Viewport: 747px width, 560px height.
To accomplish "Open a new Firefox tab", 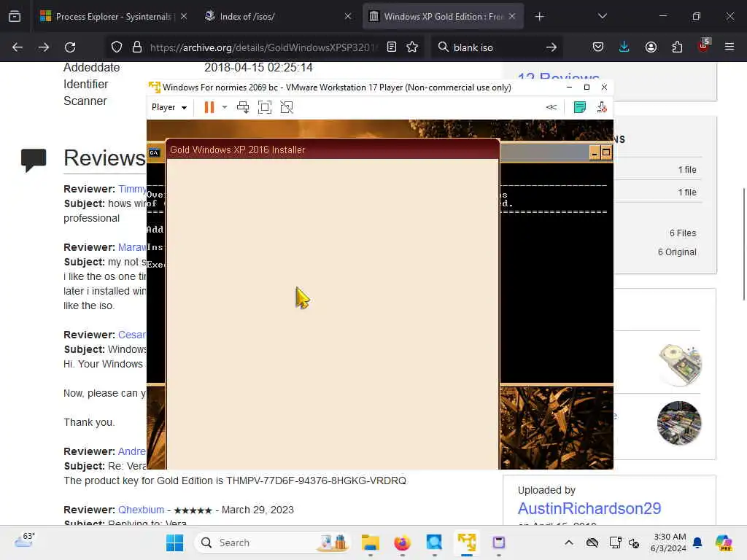I will [x=539, y=17].
